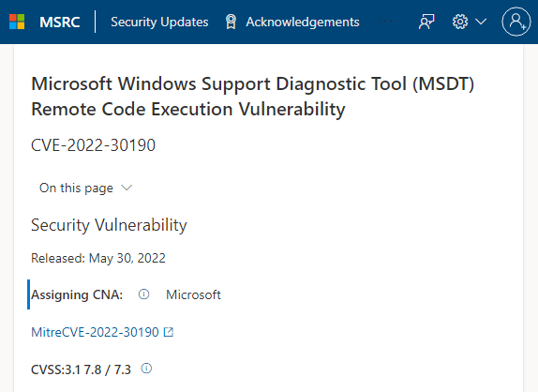The image size is (538, 392).
Task: Click the external link icon after MitreCVE
Action: click(x=169, y=332)
